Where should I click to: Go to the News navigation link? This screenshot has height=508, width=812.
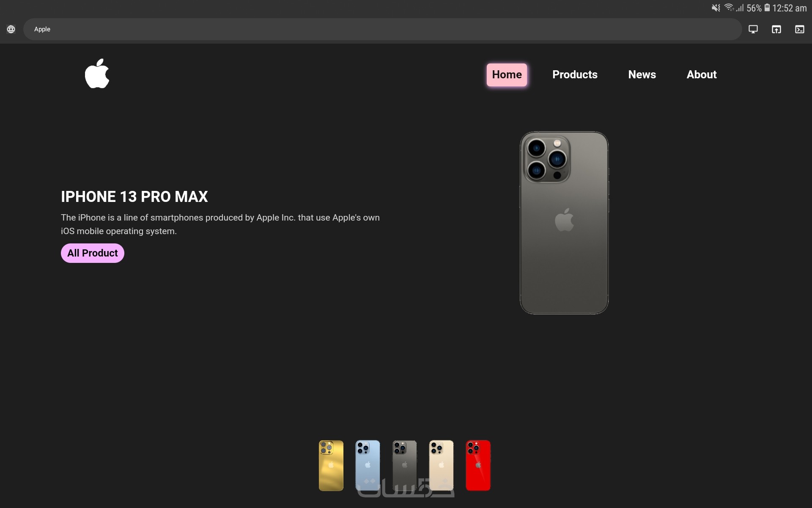point(642,75)
